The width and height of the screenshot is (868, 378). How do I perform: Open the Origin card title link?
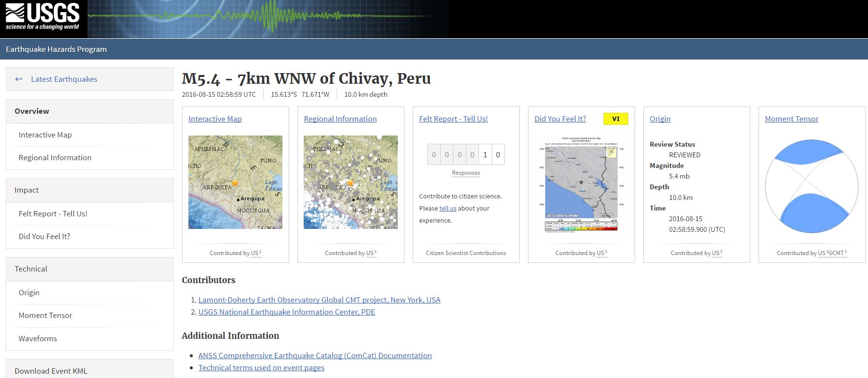coord(660,119)
